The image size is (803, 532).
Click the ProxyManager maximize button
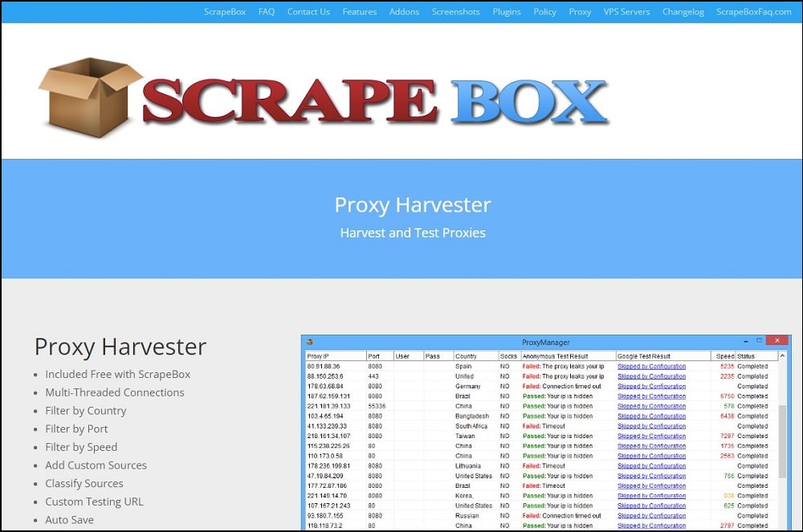(760, 341)
